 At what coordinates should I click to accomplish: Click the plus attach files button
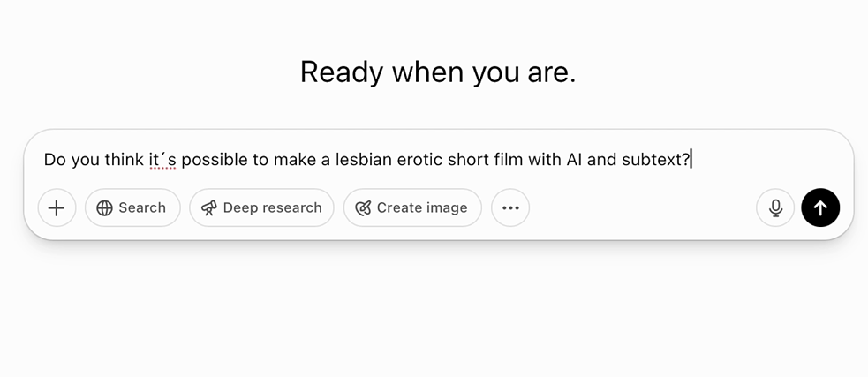pos(57,207)
